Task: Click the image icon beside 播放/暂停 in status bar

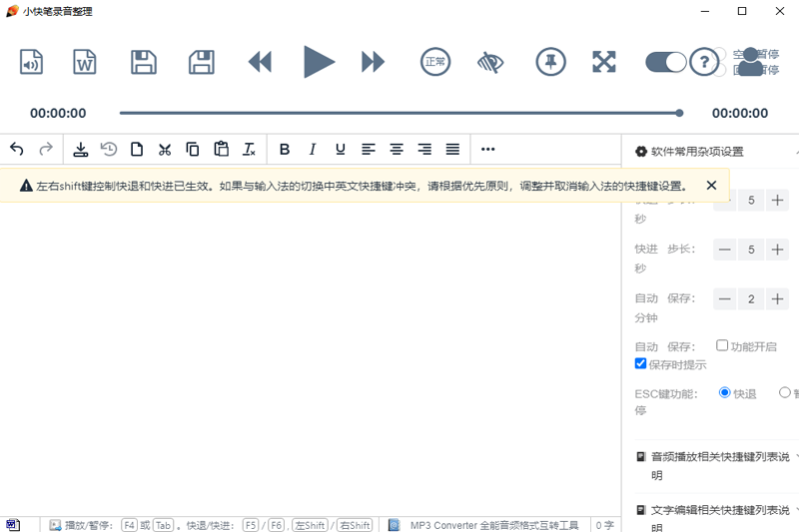Action: [x=55, y=525]
